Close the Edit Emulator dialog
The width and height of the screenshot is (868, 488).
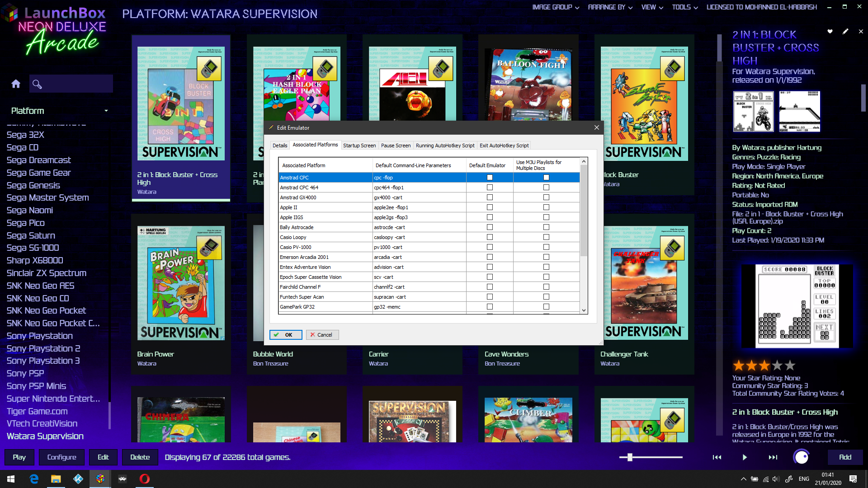pyautogui.click(x=597, y=127)
